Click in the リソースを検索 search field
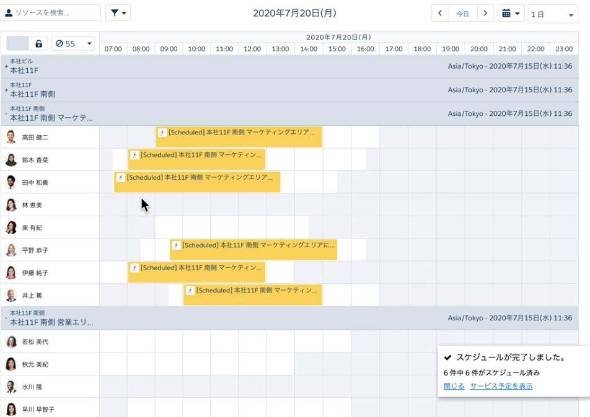 point(51,13)
